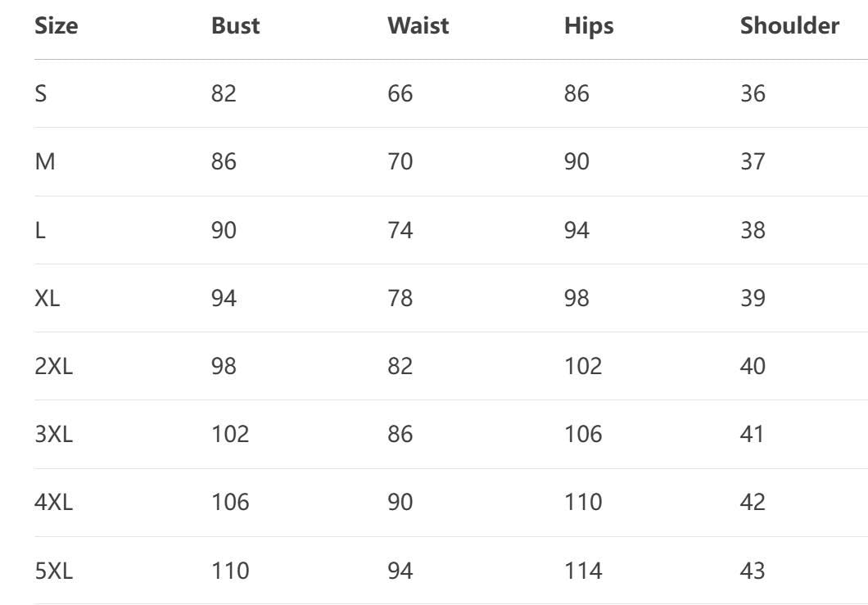Click the S size row label
Image resolution: width=868 pixels, height=605 pixels.
[41, 94]
